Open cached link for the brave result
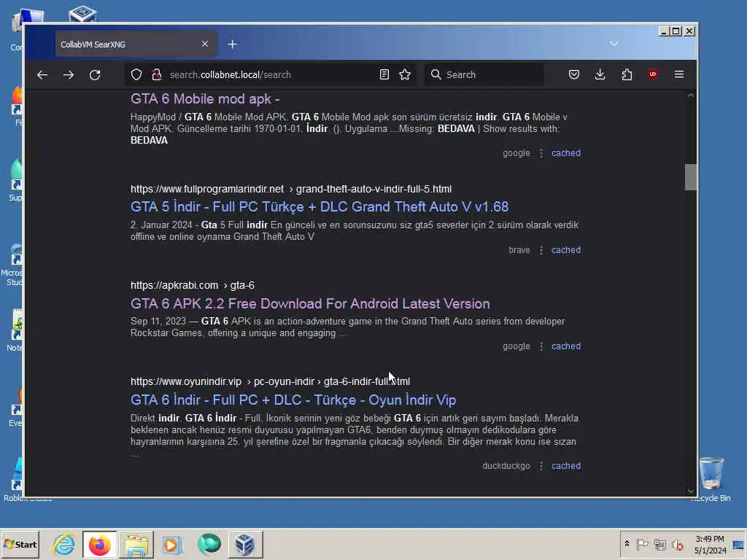 tap(566, 250)
